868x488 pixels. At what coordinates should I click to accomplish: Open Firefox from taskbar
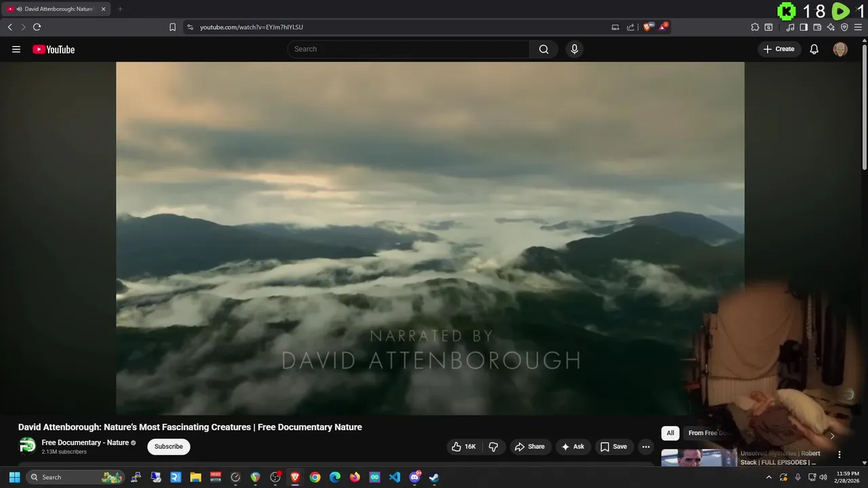(x=355, y=477)
